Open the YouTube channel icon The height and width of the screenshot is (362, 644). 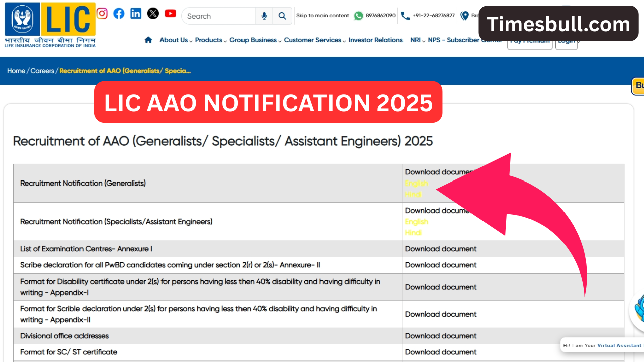171,14
